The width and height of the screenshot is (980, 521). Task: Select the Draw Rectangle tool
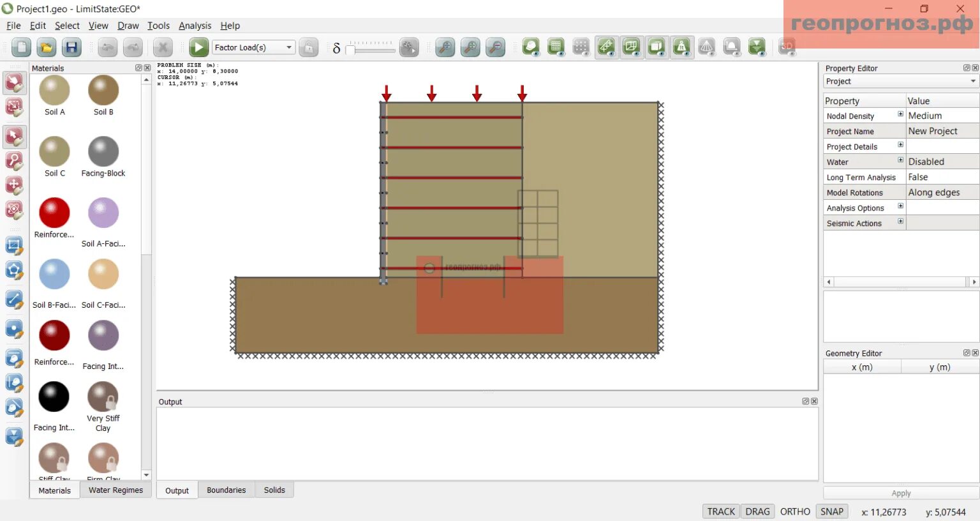click(x=14, y=246)
